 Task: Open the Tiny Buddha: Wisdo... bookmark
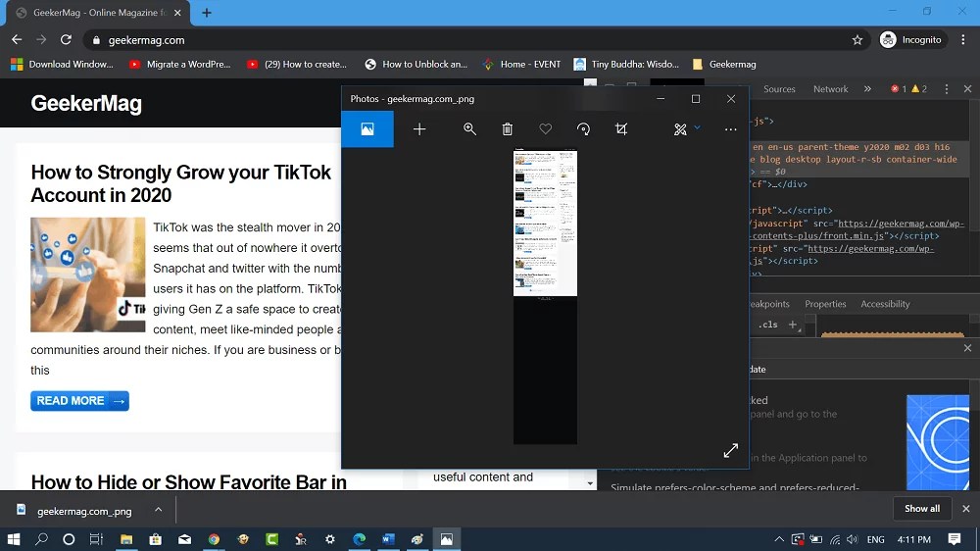point(626,65)
